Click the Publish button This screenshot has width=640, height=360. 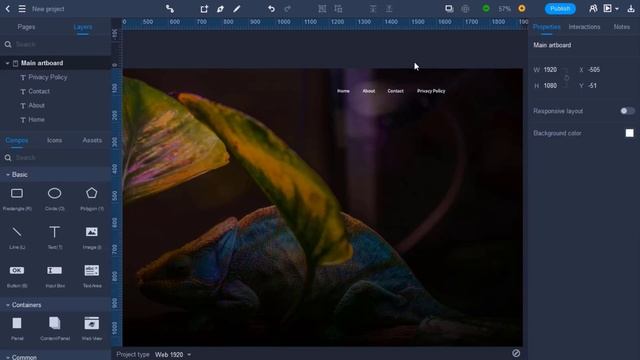coord(560,9)
